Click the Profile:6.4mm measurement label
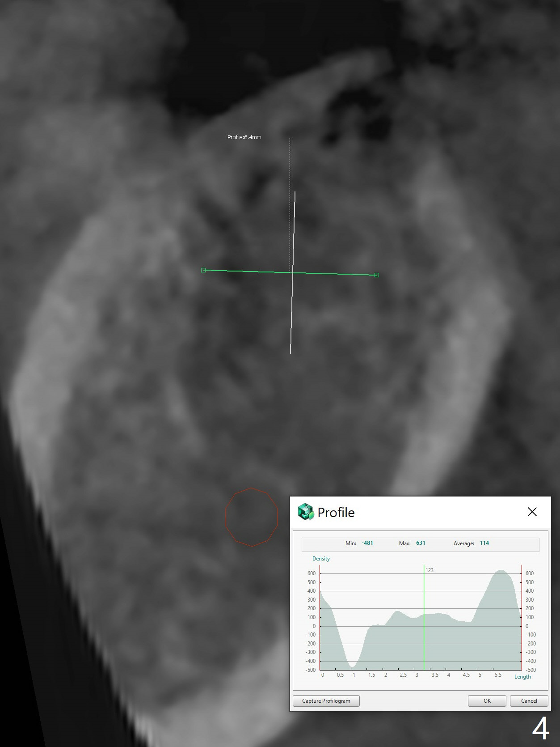 [x=244, y=137]
